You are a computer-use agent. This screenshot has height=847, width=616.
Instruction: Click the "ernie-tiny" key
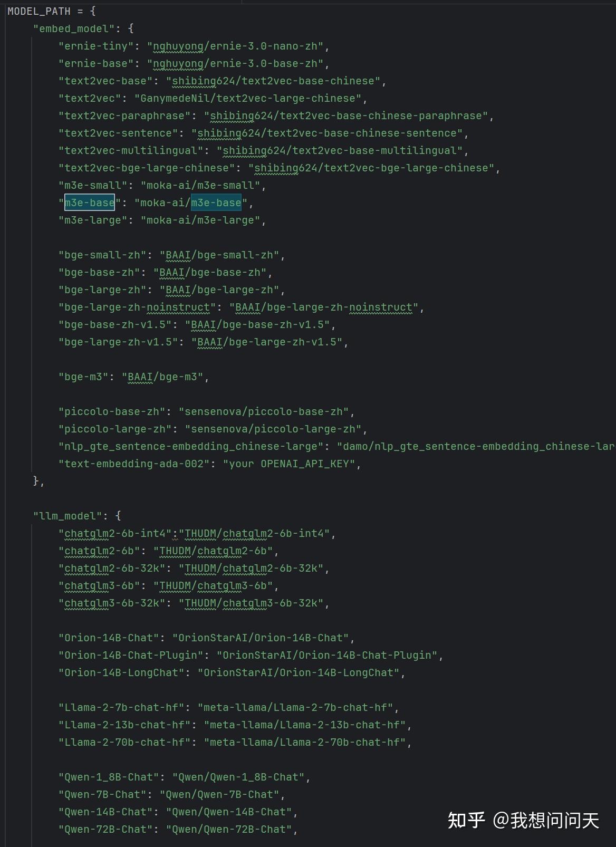pyautogui.click(x=96, y=46)
